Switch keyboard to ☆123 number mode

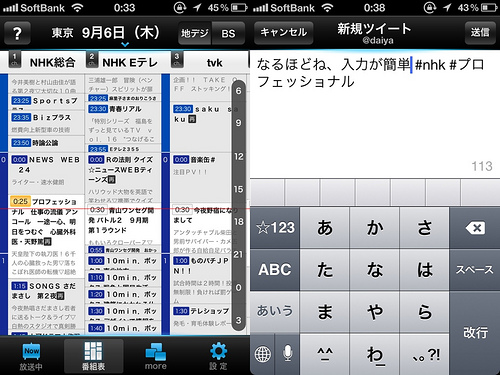(275, 228)
